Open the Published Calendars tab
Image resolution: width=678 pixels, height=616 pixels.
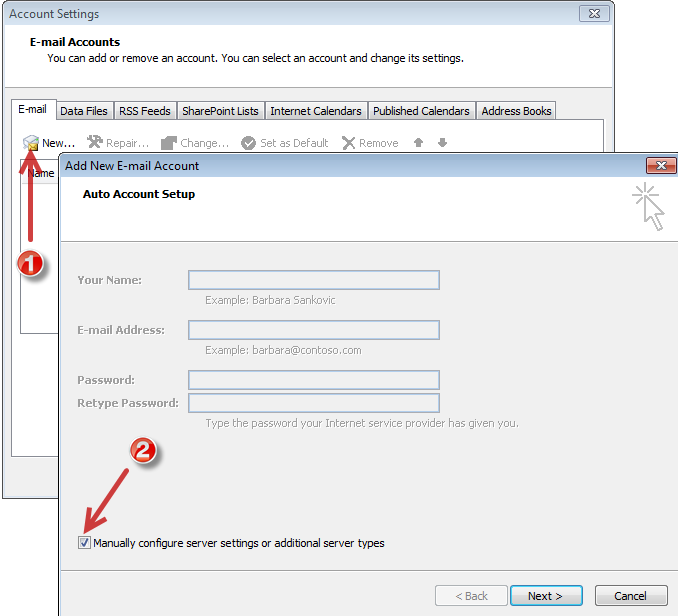421,111
